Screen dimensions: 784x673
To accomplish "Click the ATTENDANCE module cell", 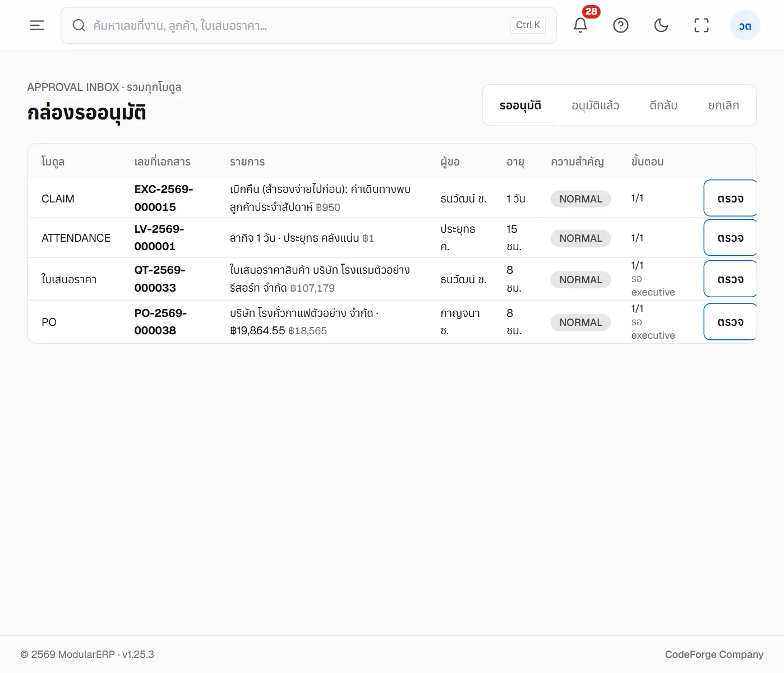I will [76, 238].
